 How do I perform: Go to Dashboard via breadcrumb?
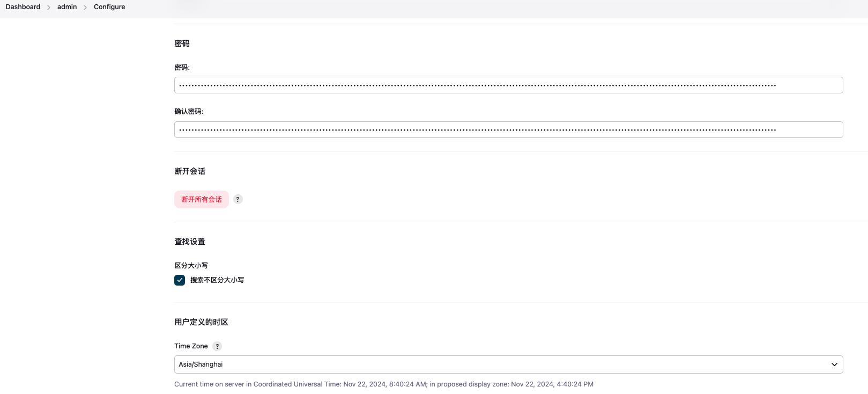(23, 7)
